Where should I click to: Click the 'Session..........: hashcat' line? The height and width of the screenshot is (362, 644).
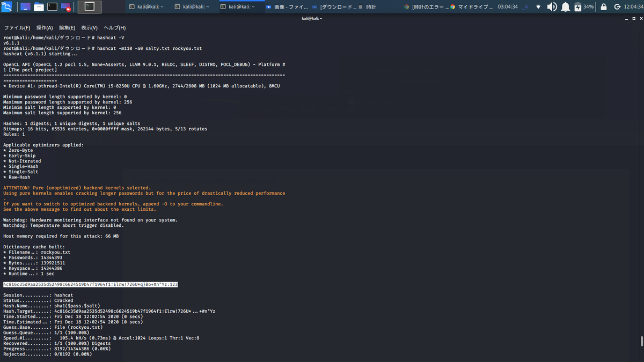38,295
